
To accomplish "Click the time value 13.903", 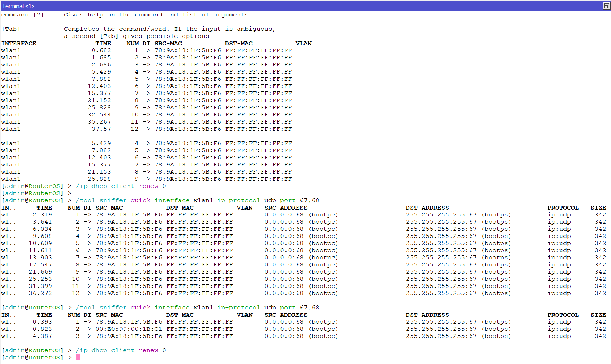I will pos(40,258).
